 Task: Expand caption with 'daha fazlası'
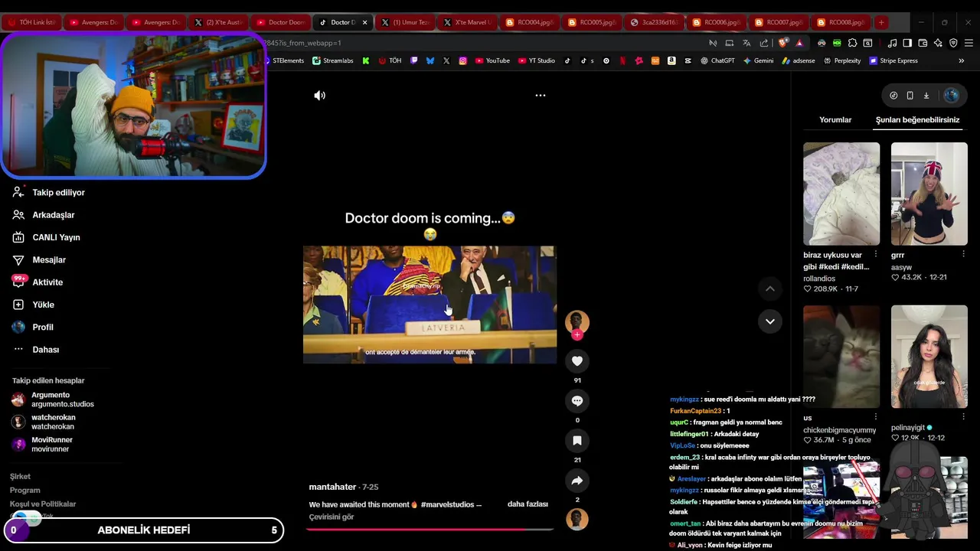click(x=528, y=504)
